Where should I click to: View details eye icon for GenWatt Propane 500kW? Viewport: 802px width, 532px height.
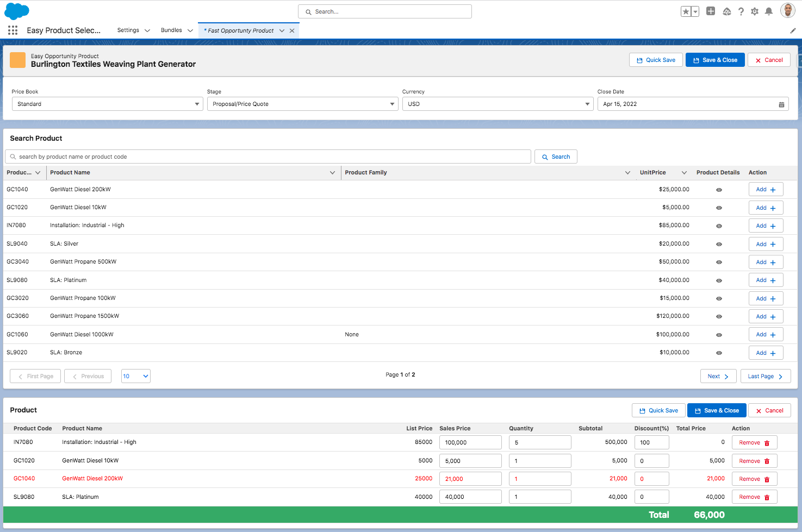click(719, 262)
